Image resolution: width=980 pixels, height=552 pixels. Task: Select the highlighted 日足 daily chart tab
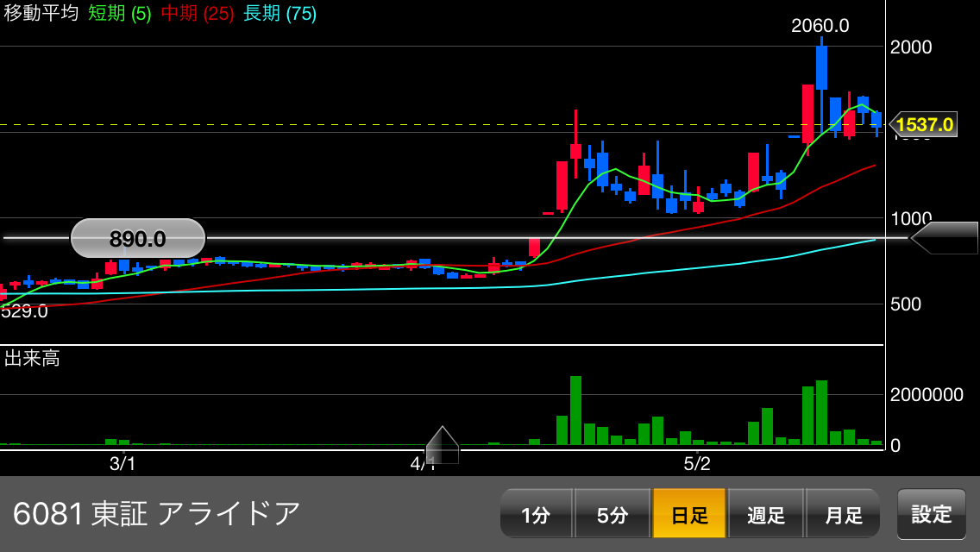pos(689,515)
